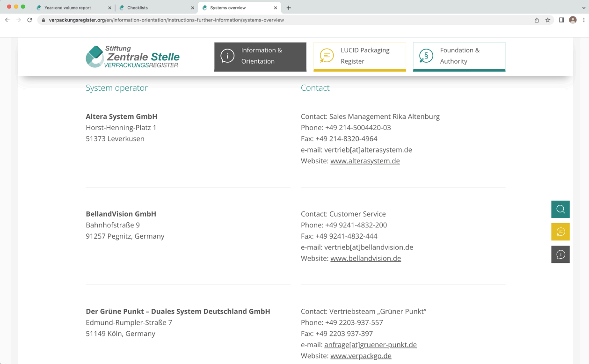Open the user profile avatar in Chrome
589x364 pixels.
(573, 20)
